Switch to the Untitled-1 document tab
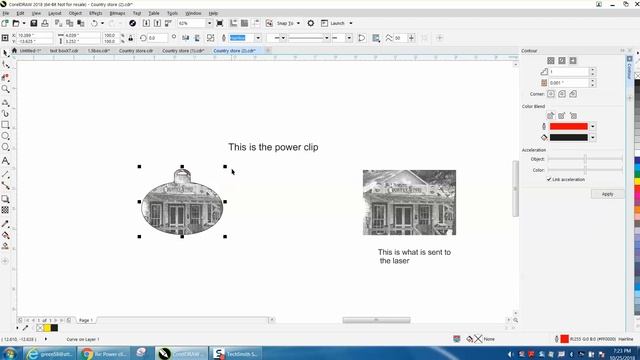640x360 pixels. (30, 51)
